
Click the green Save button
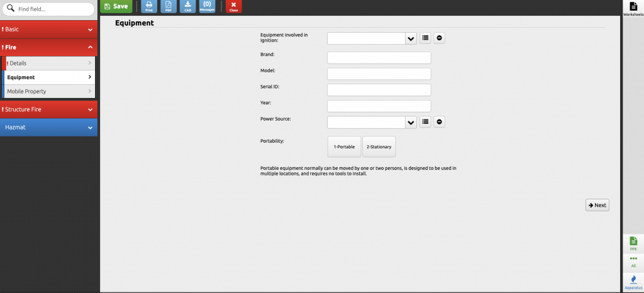[x=116, y=6]
